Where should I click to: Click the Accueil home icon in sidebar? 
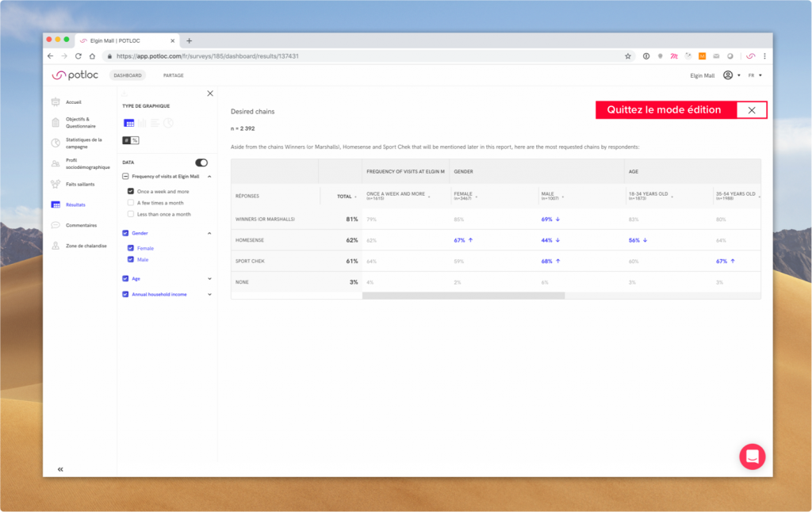[56, 102]
